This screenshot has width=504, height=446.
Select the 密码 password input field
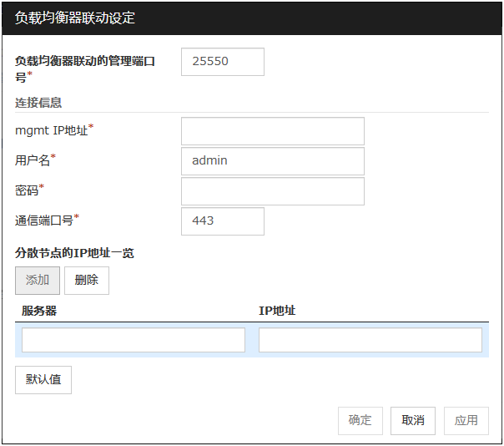[x=272, y=191]
